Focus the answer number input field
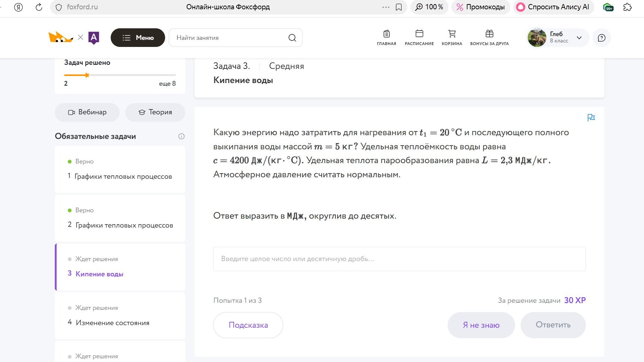 (400, 259)
